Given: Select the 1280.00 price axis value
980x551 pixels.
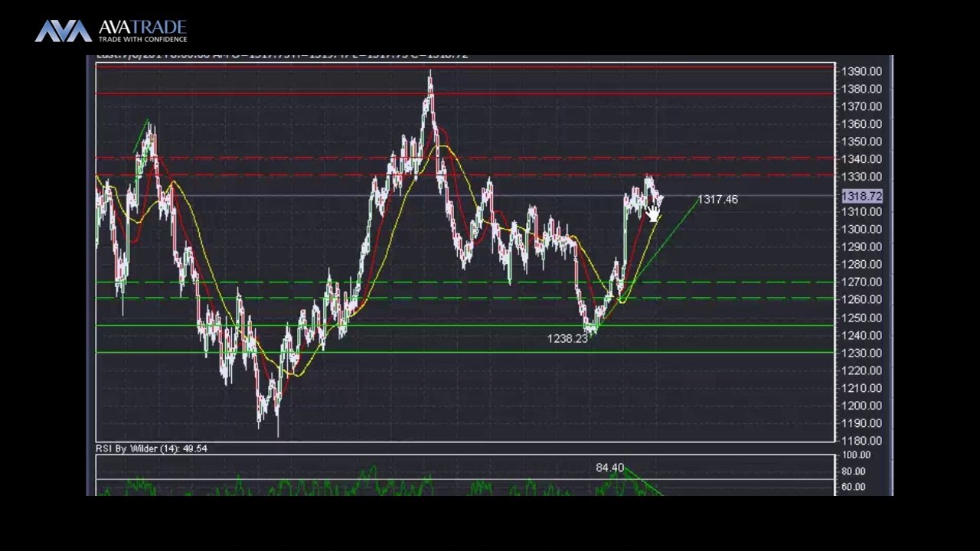Looking at the screenshot, I should (x=861, y=265).
